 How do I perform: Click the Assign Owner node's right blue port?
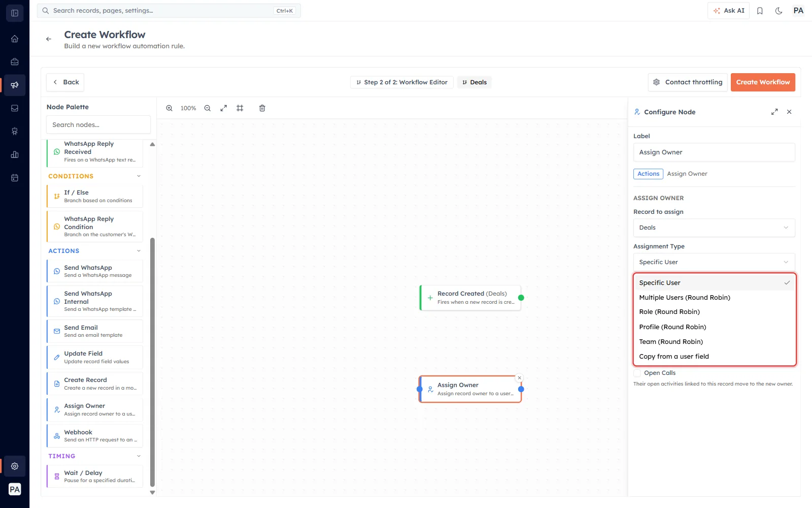[x=521, y=389]
